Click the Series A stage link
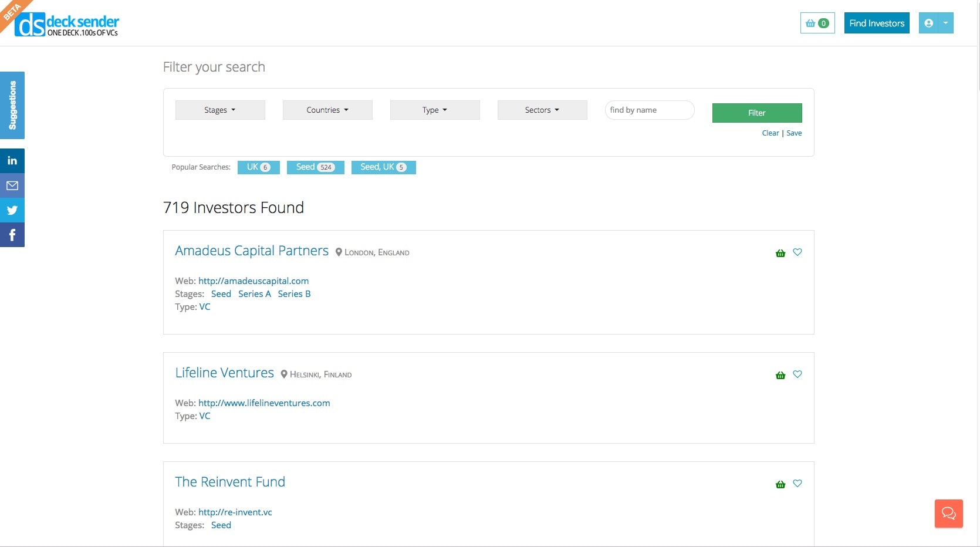Screen dimensions: 980x547 pyautogui.click(x=255, y=294)
